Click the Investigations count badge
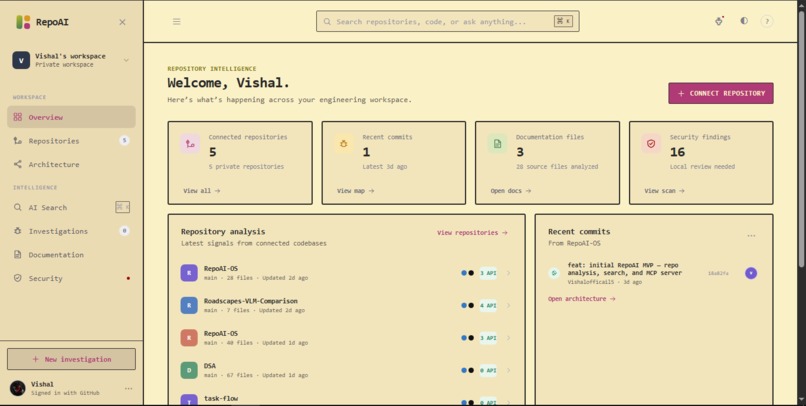 tap(124, 231)
